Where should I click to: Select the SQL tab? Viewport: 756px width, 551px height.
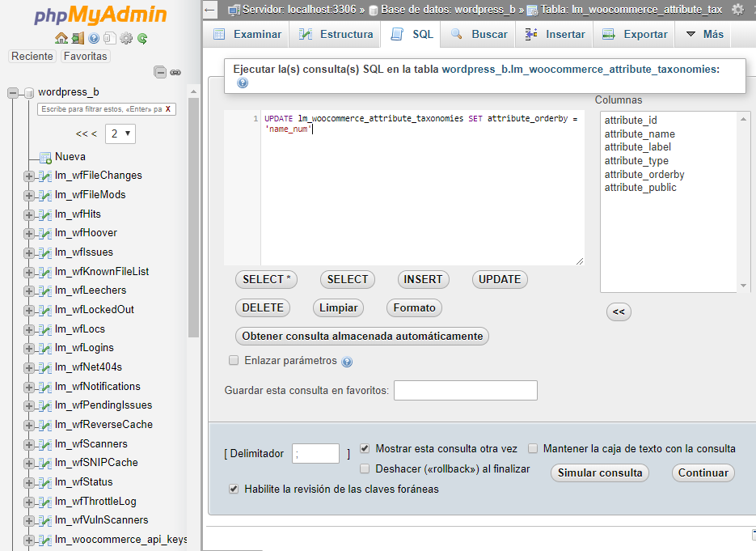411,34
